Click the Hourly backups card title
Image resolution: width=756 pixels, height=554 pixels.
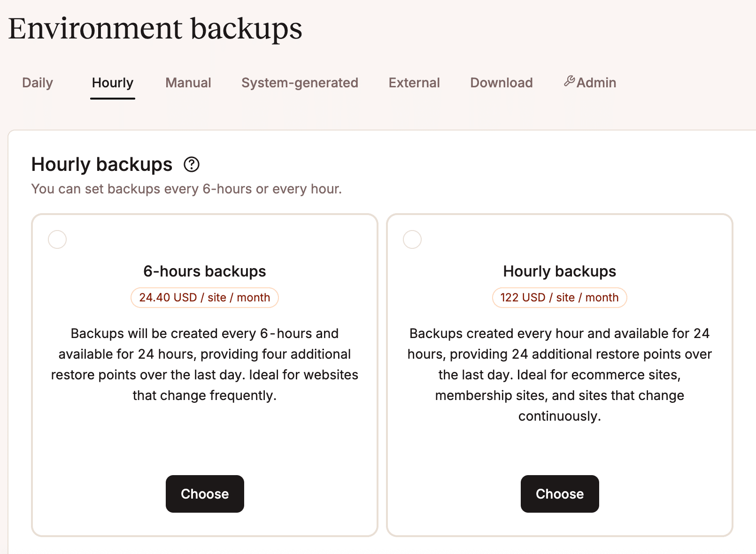point(559,271)
